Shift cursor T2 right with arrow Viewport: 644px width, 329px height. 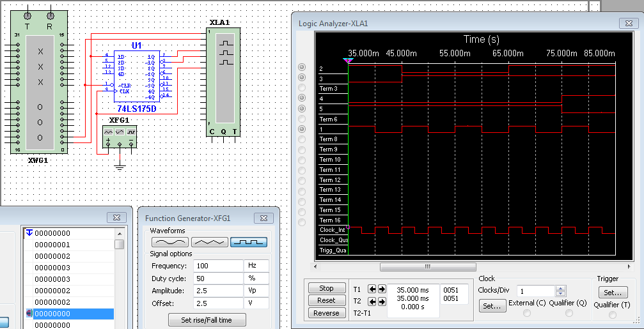tap(382, 300)
